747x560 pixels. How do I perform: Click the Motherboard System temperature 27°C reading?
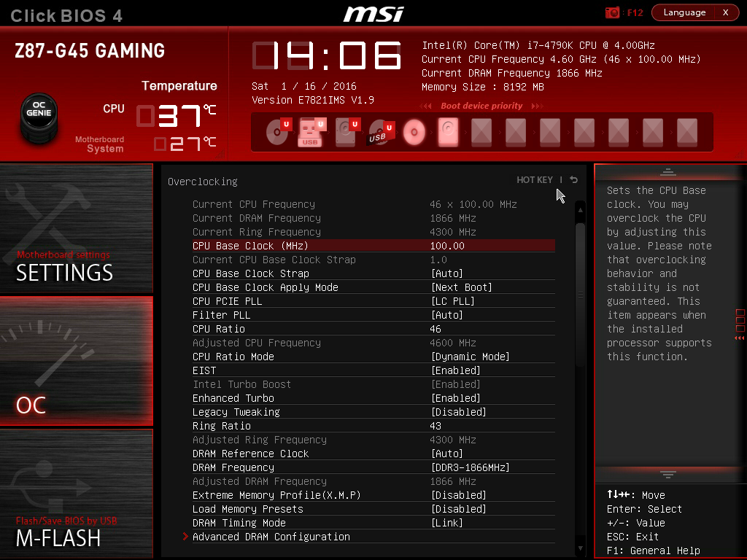click(x=185, y=144)
